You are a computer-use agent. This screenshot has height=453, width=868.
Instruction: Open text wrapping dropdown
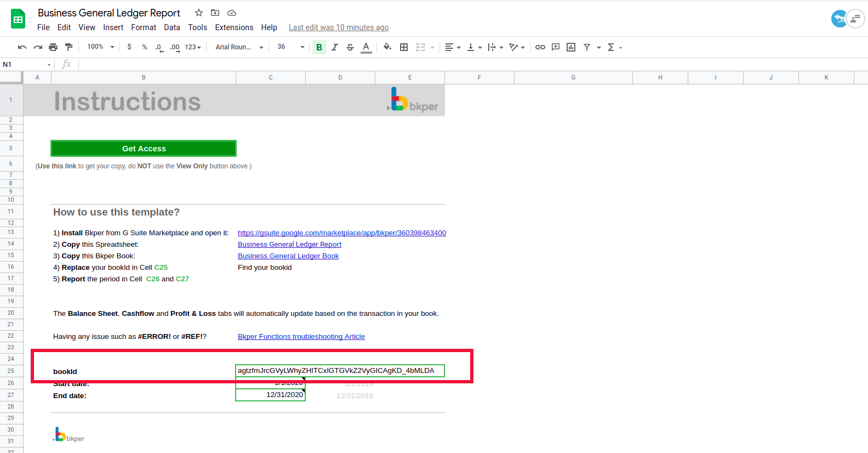point(495,47)
